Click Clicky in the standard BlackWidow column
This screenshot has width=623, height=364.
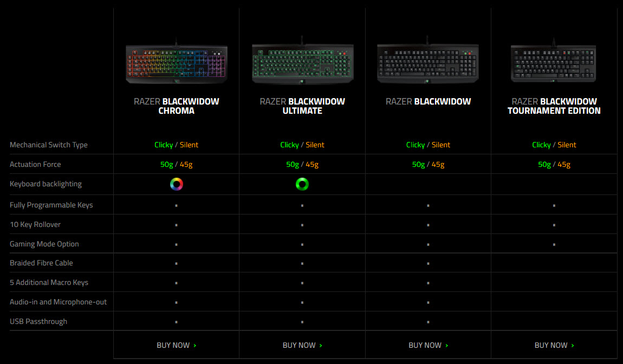pos(416,145)
